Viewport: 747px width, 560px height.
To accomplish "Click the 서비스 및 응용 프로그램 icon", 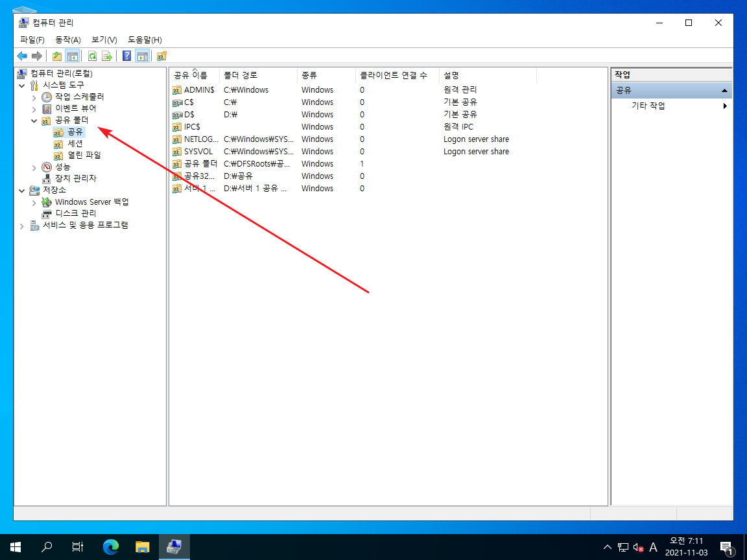I will click(34, 226).
